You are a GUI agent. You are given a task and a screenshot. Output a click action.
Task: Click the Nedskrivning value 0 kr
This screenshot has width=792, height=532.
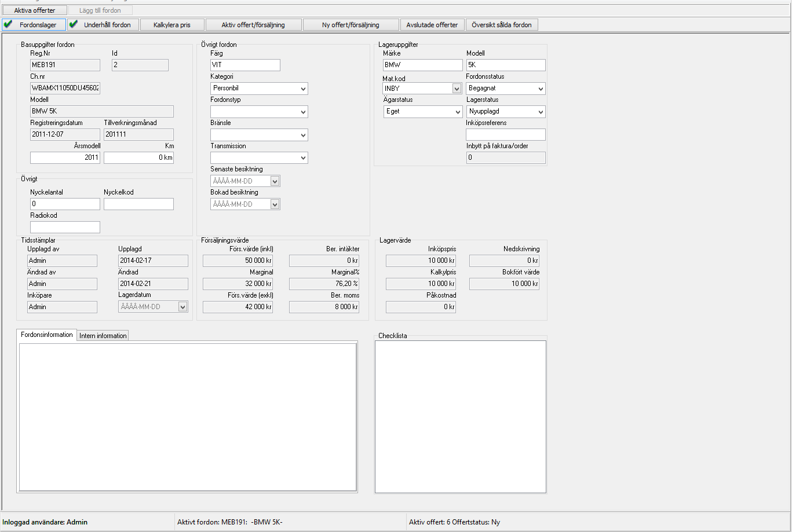504,261
